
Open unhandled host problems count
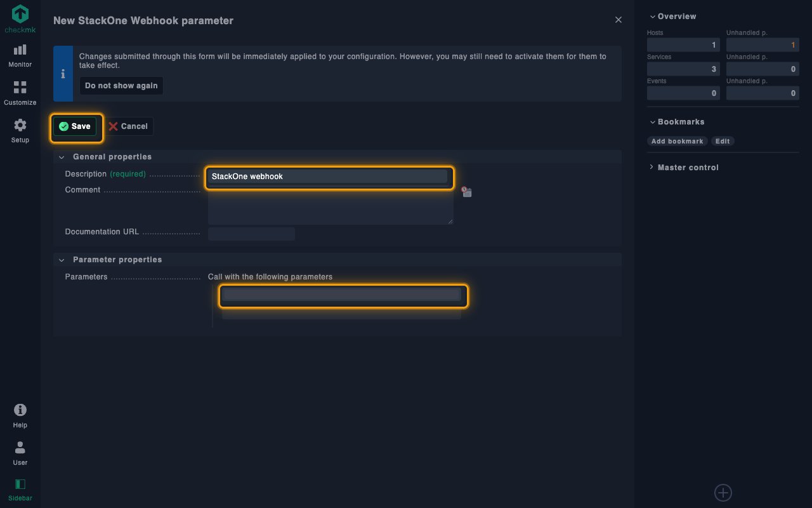763,45
